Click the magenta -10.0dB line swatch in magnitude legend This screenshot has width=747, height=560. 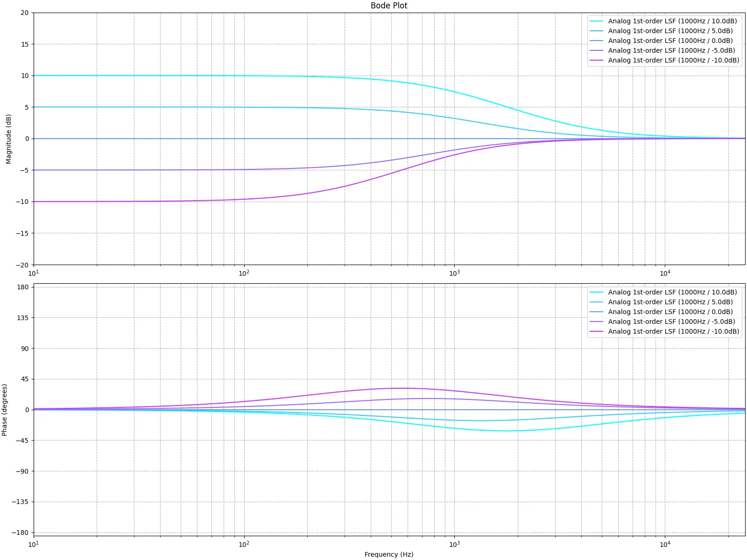(596, 60)
